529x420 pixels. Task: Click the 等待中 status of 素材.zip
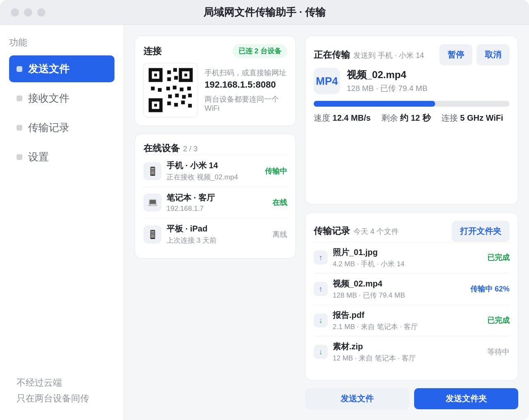498,352
